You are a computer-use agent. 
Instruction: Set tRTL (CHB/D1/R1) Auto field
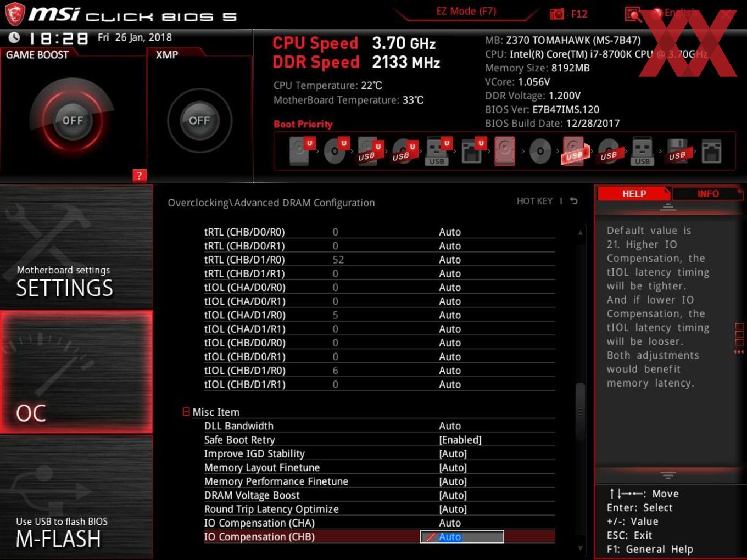pos(450,273)
